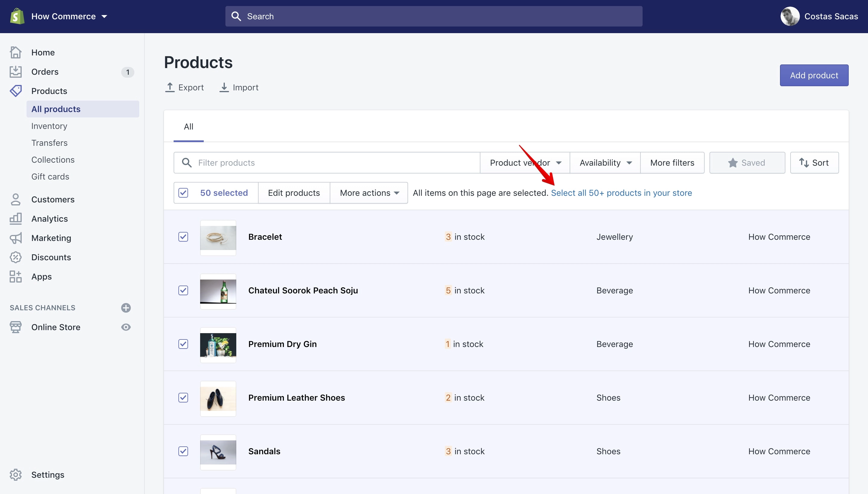Click the Online Store storefront icon
Screen dimensions: 868x494
[x=16, y=327]
